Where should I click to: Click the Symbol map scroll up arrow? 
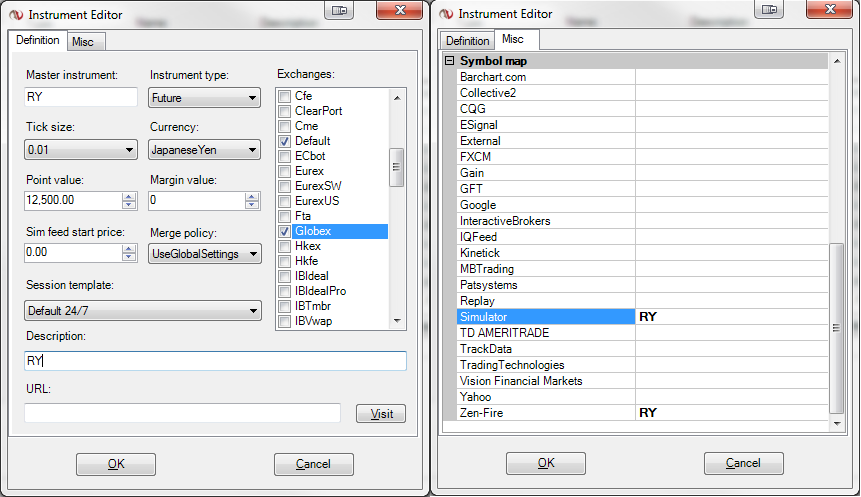(x=837, y=61)
